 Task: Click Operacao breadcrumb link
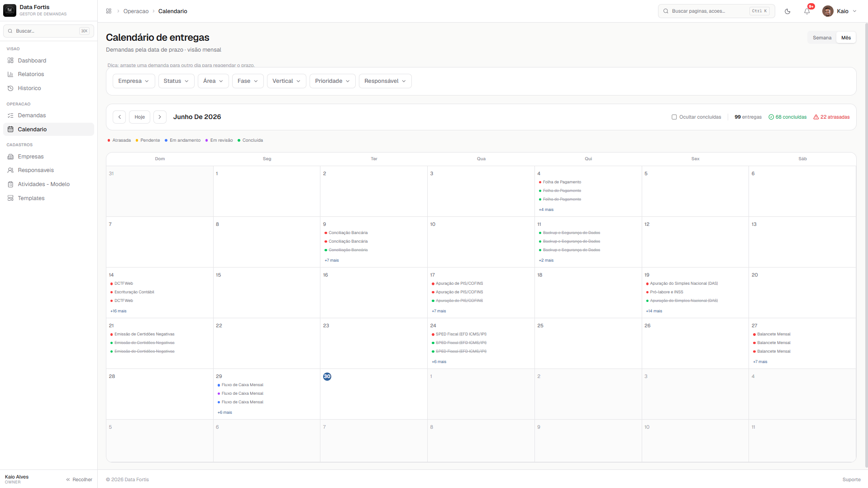pos(136,11)
